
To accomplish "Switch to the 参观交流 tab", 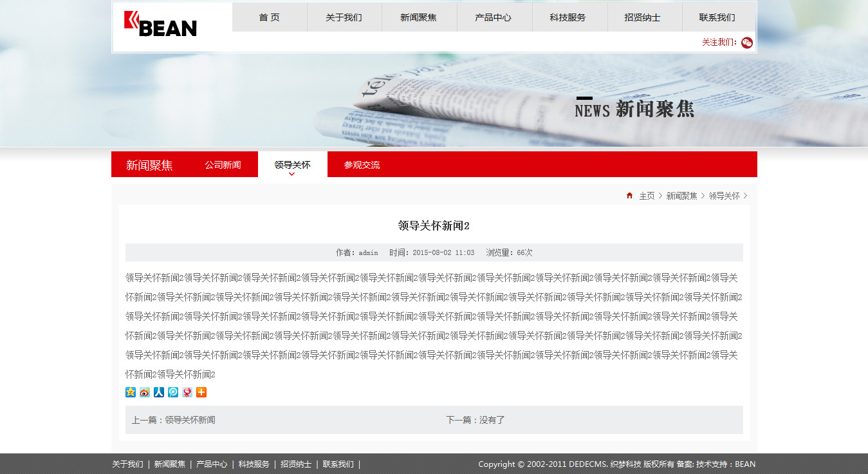I will pos(362,165).
